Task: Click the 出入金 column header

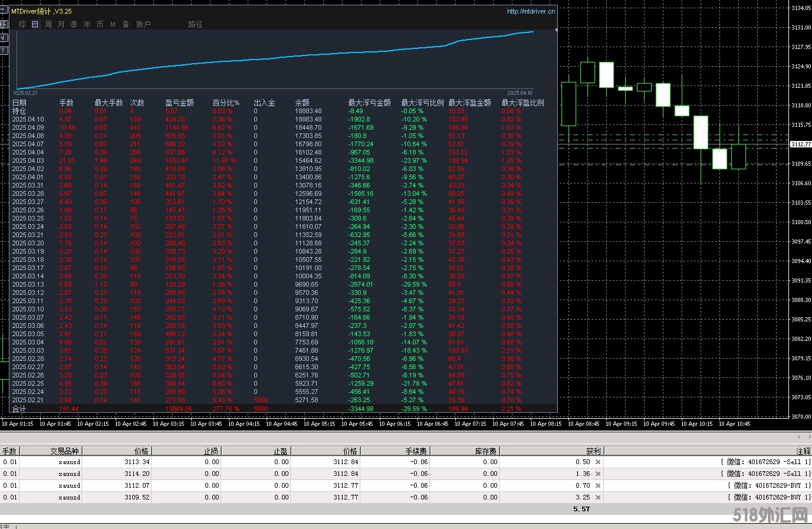Action: click(264, 103)
